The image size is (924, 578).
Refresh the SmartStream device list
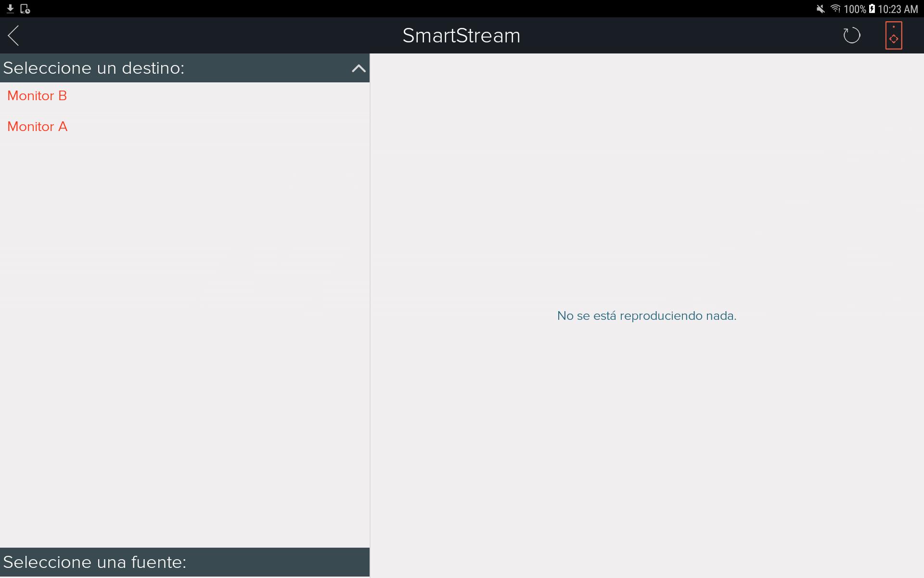point(851,36)
